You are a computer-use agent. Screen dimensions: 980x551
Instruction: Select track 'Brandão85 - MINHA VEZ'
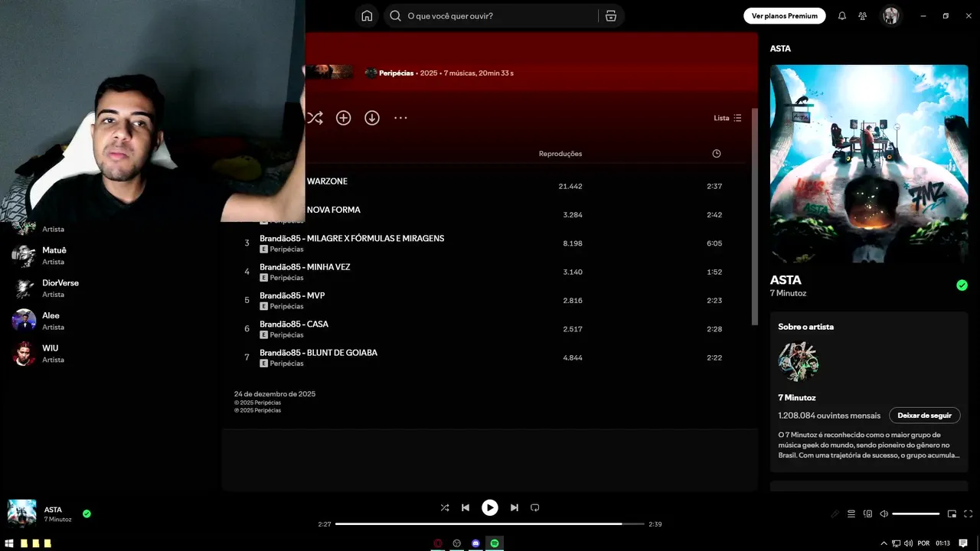tap(305, 267)
